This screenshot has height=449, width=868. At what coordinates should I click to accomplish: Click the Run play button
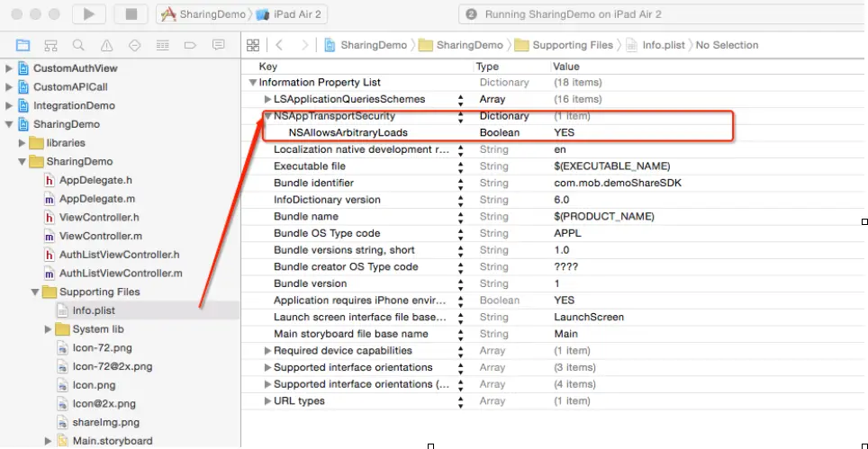[x=88, y=14]
